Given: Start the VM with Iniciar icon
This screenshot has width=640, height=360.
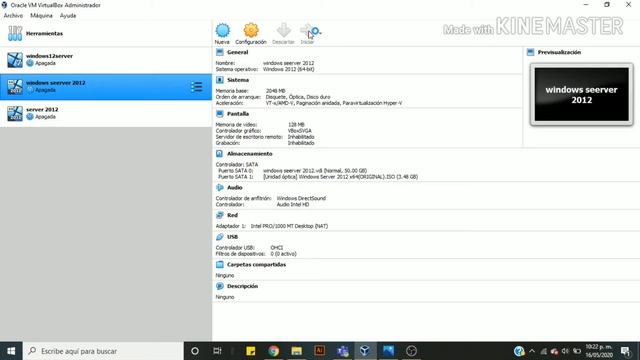Looking at the screenshot, I should point(306,30).
